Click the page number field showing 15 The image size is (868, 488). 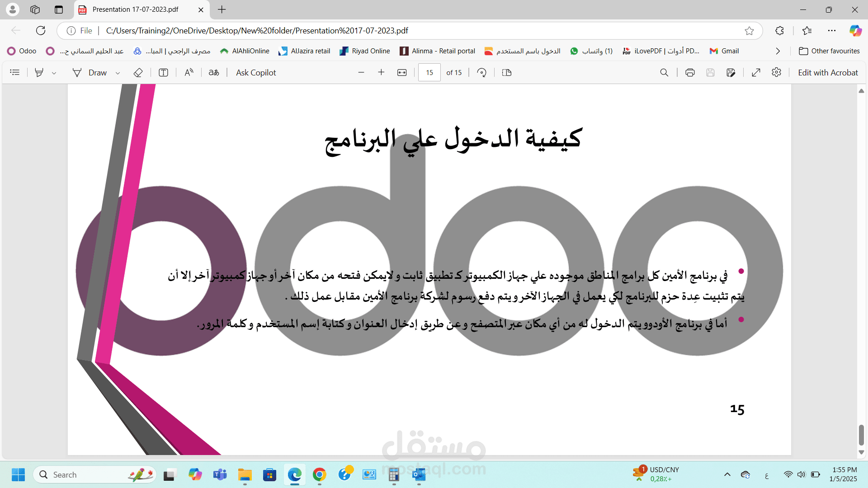[429, 72]
